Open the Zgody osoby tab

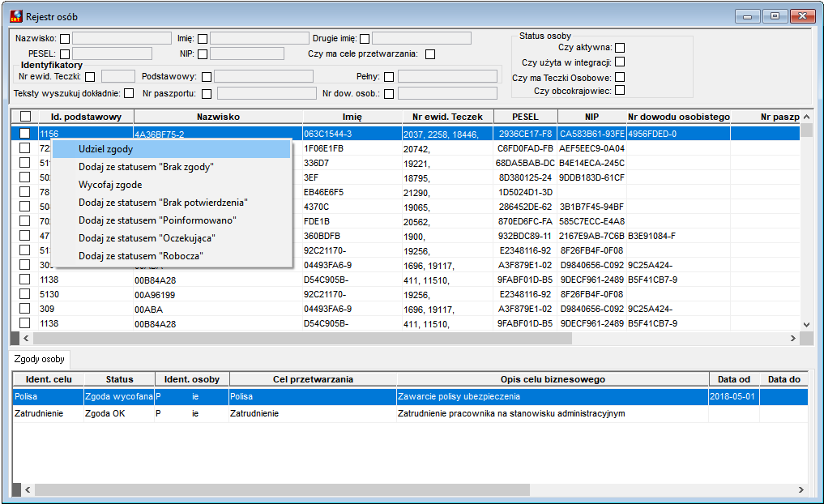click(x=40, y=359)
